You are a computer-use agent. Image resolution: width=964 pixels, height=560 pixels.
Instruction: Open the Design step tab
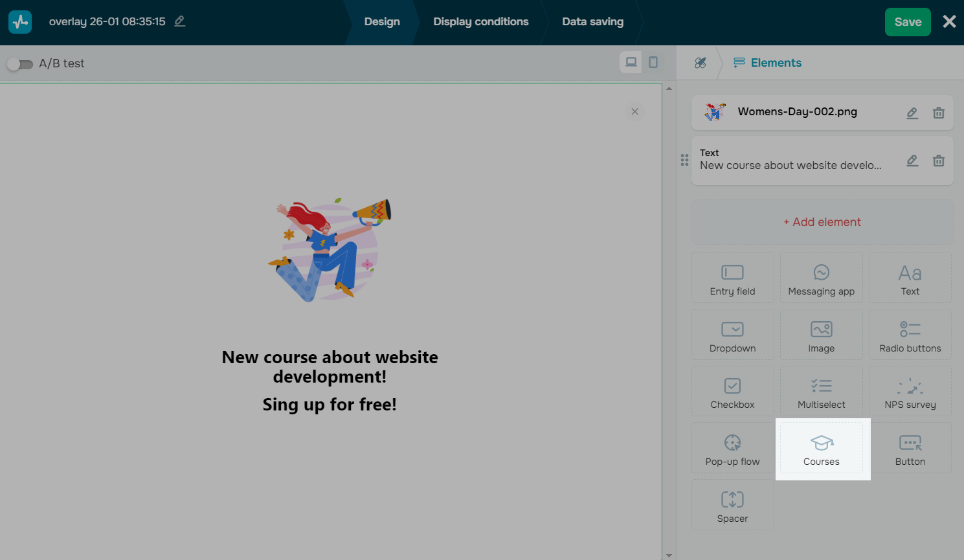382,21
